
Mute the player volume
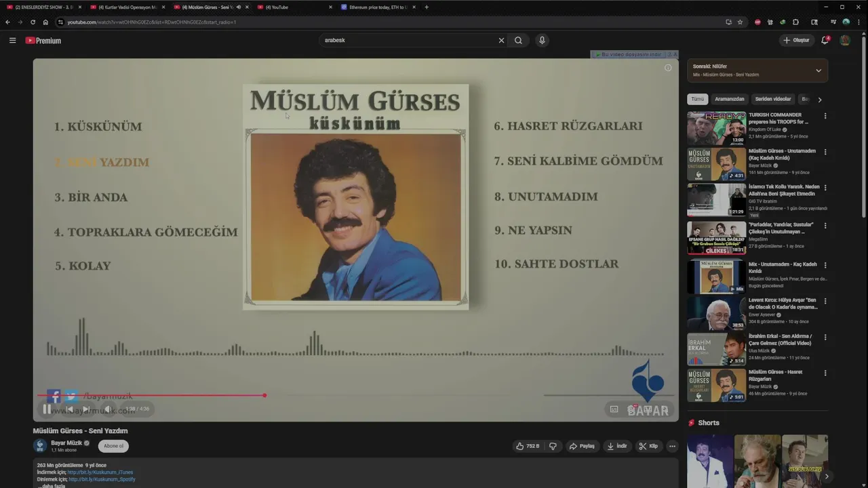click(108, 409)
